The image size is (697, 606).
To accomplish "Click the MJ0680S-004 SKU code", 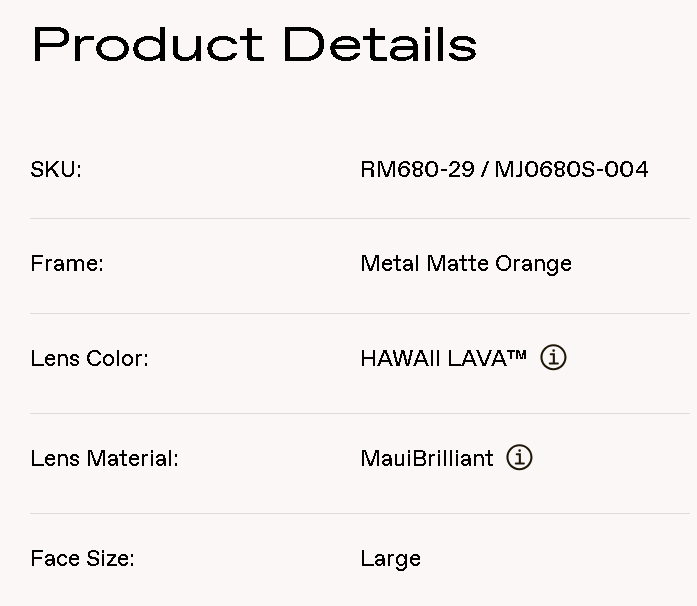I will tap(571, 170).
